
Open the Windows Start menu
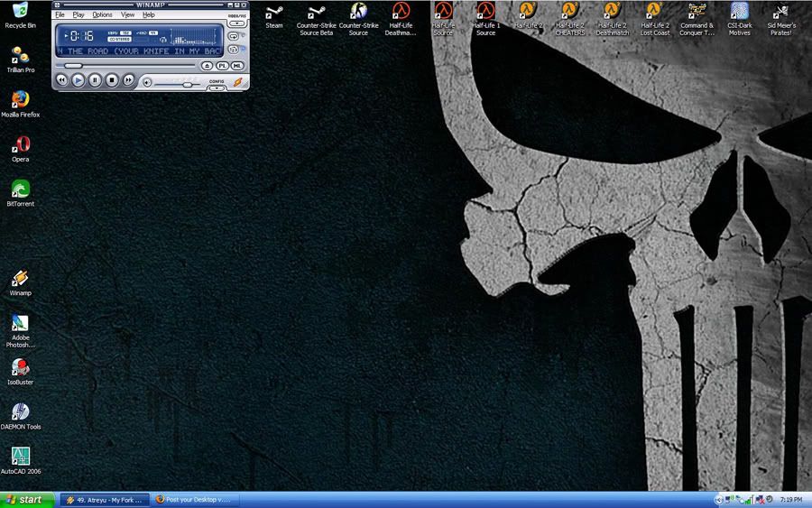(x=27, y=500)
